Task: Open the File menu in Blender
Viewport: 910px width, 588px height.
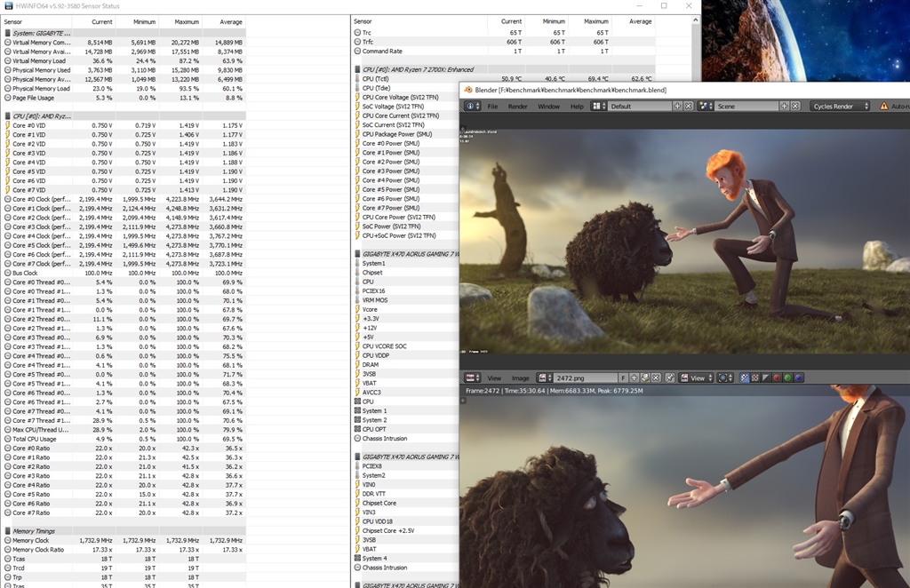Action: click(492, 107)
